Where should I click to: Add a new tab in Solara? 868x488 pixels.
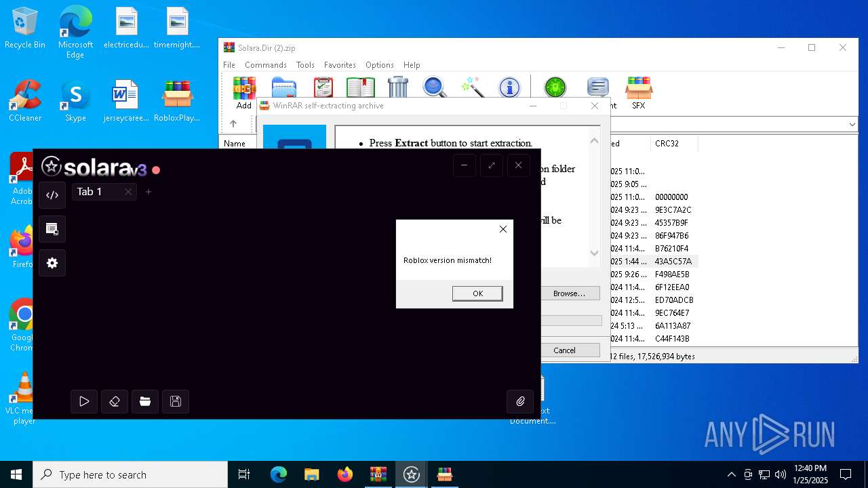149,192
